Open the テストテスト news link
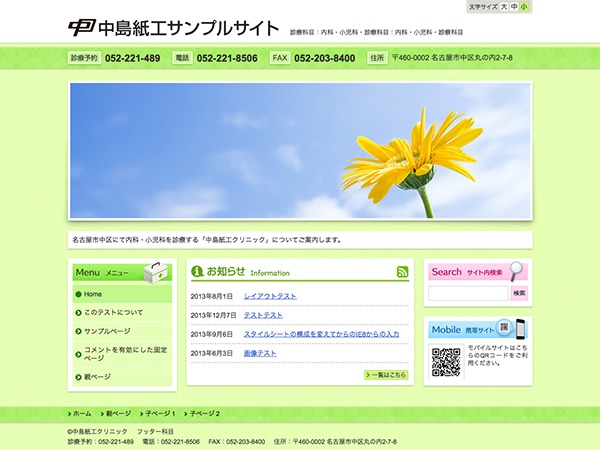Screen dimensions: 600x450 pyautogui.click(x=263, y=315)
